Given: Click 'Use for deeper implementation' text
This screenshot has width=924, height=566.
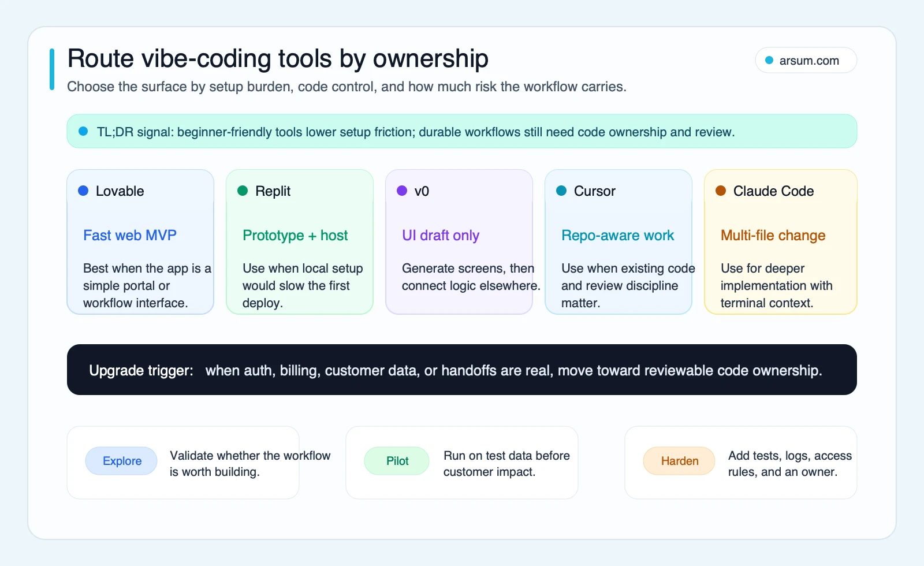Looking at the screenshot, I should (777, 285).
